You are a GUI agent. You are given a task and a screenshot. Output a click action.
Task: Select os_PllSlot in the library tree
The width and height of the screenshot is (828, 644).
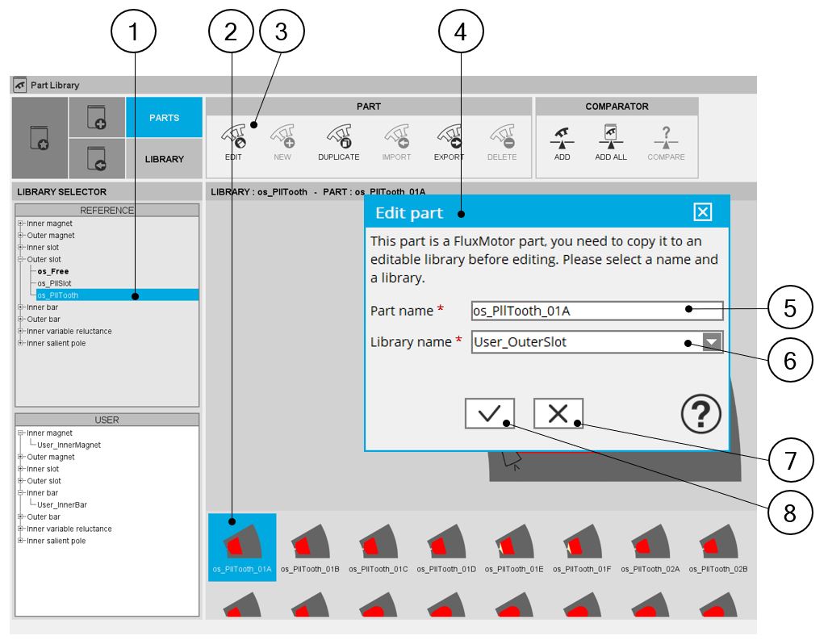click(x=54, y=283)
